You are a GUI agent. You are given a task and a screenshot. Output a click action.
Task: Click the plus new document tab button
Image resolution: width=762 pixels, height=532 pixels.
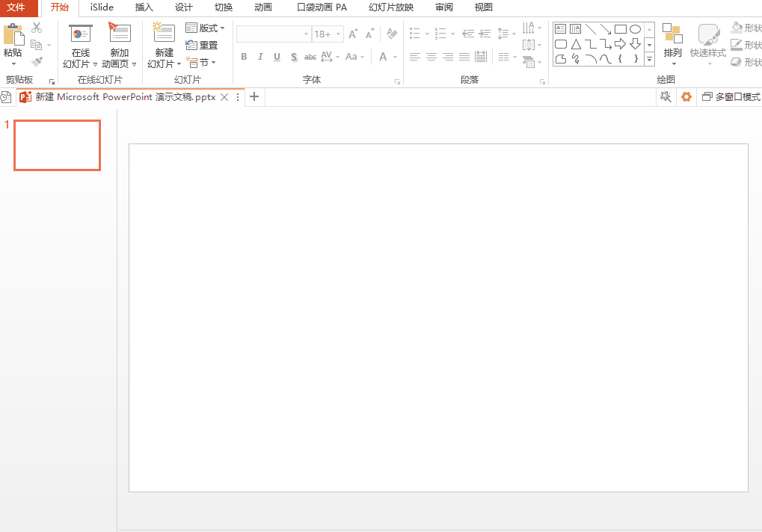[x=254, y=96]
